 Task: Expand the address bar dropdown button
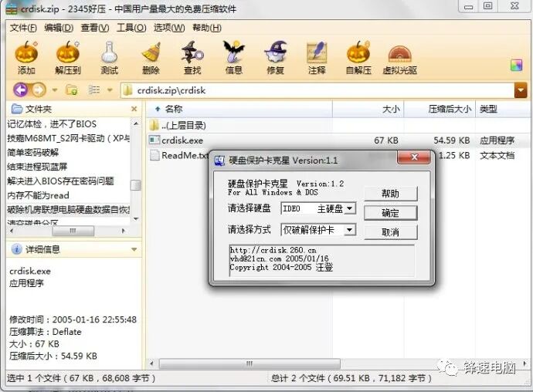tap(521, 90)
